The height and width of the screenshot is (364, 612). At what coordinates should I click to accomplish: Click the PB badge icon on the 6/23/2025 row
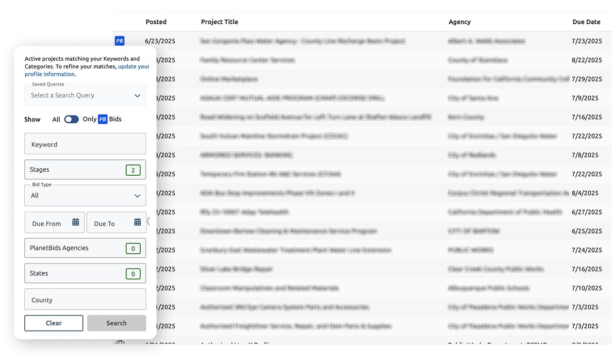tap(119, 41)
